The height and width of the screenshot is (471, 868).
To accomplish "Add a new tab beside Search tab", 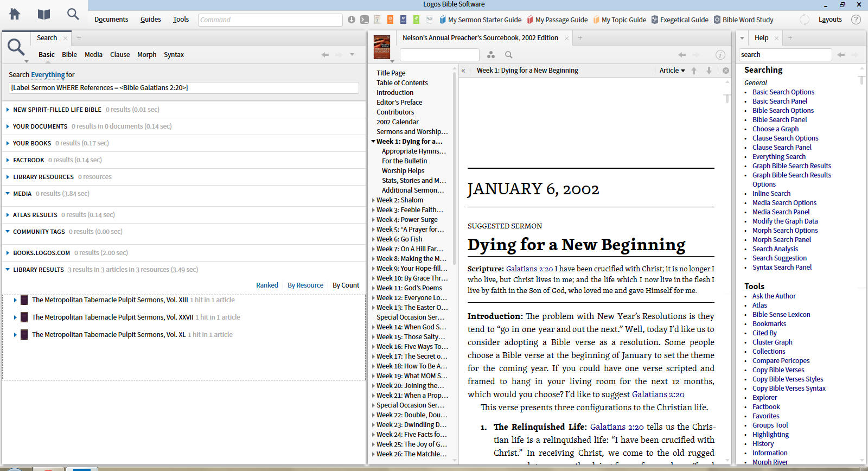I will [x=79, y=38].
